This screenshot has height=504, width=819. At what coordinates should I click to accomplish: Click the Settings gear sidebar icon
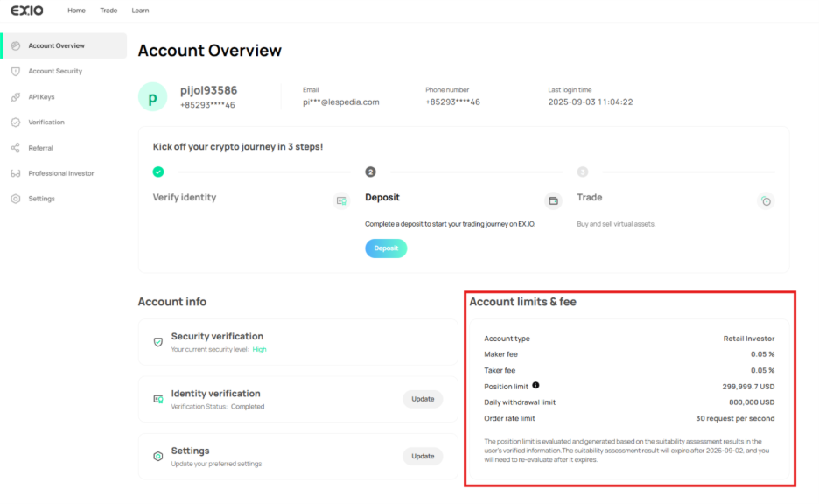point(16,199)
